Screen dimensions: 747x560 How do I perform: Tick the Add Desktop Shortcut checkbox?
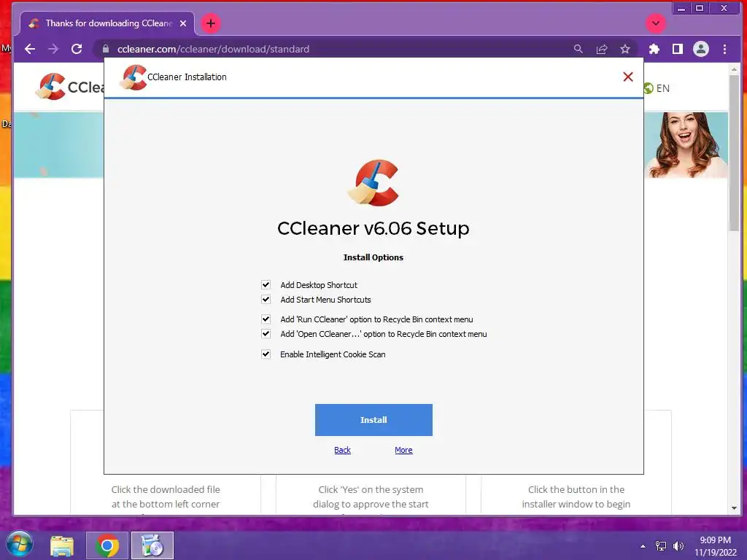[266, 285]
